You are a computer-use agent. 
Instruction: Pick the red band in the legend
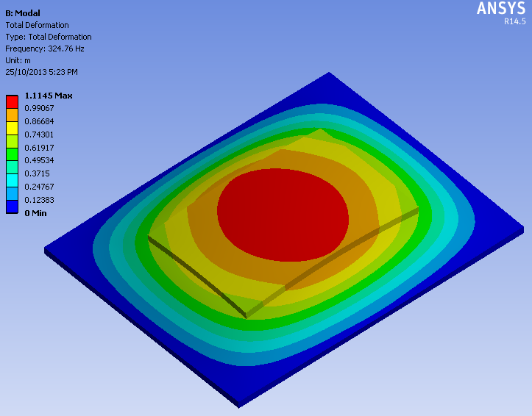click(12, 101)
